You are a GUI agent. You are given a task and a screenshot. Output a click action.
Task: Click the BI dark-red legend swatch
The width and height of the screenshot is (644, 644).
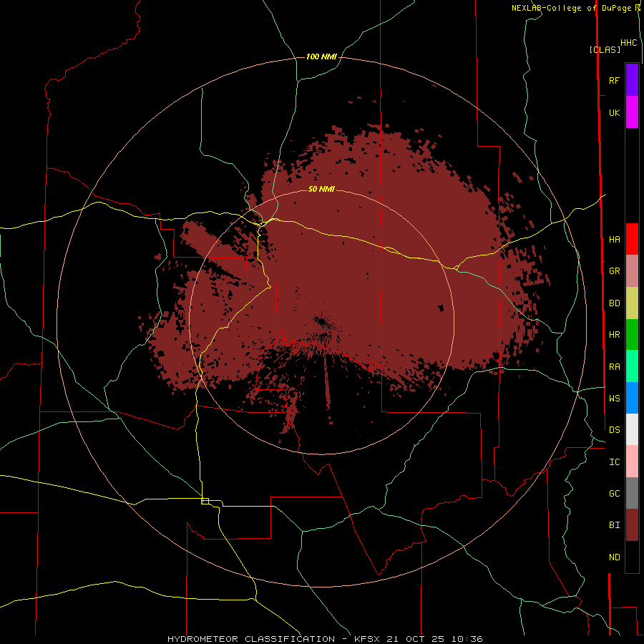pos(632,525)
